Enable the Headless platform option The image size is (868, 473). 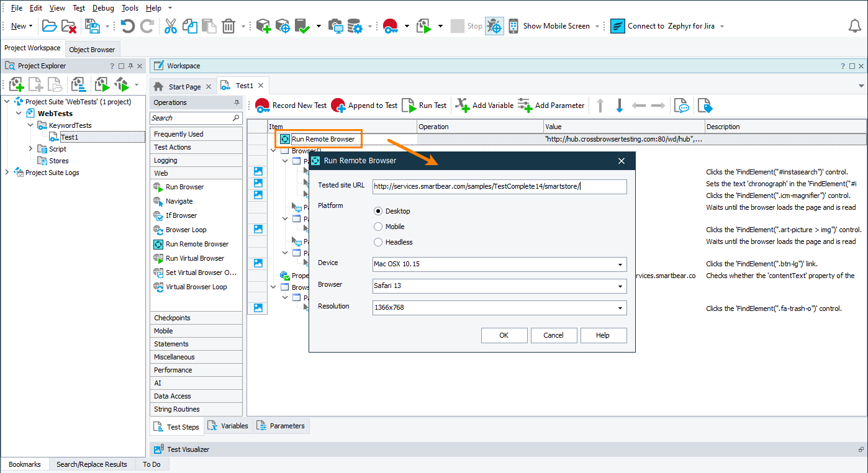[x=377, y=242]
